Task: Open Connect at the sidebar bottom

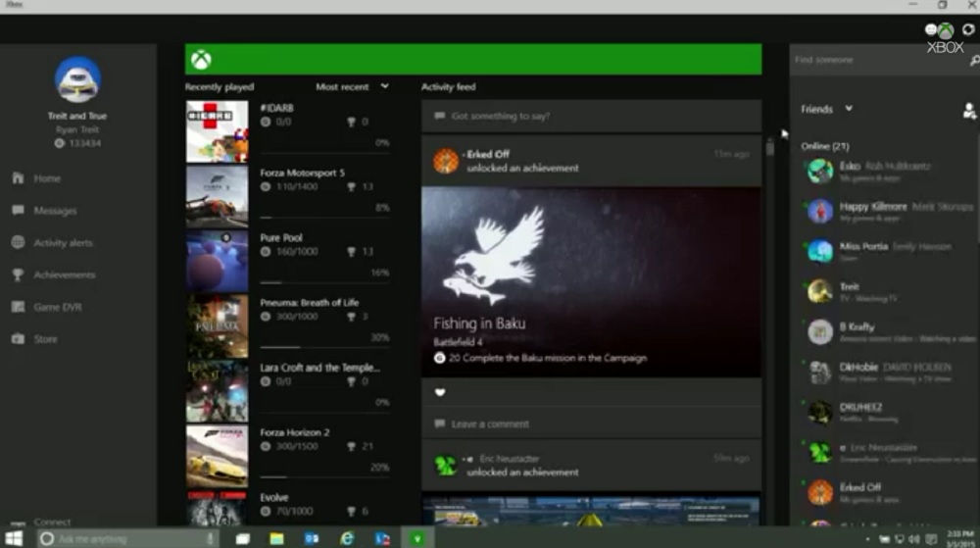Action: coord(53,522)
